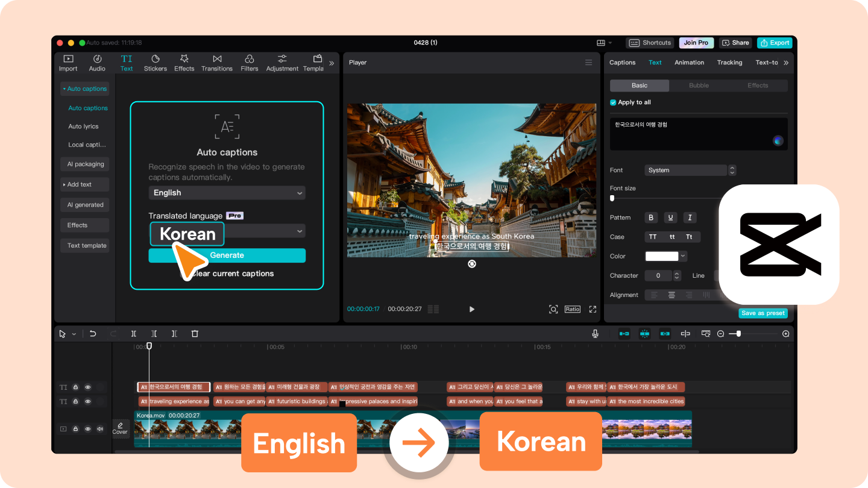Open the Font dropdown set to System
Image resolution: width=868 pixels, height=488 pixels.
(x=686, y=170)
